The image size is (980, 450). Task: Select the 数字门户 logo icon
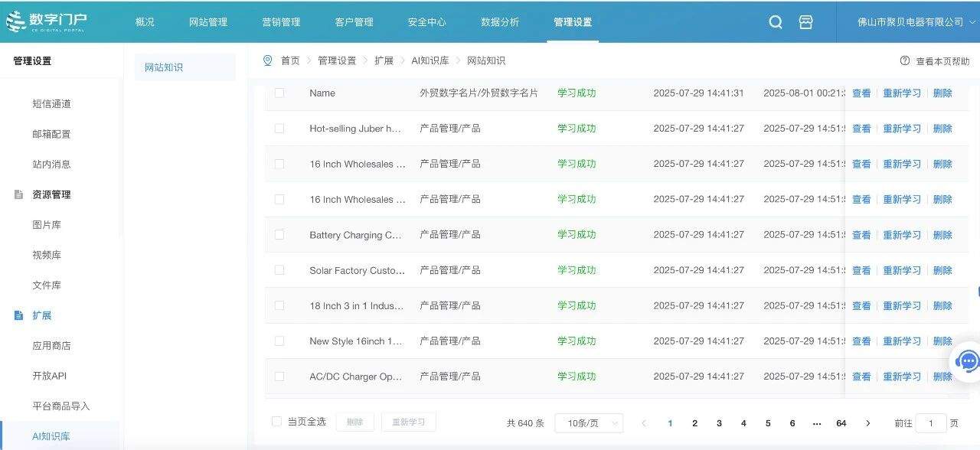[x=17, y=21]
